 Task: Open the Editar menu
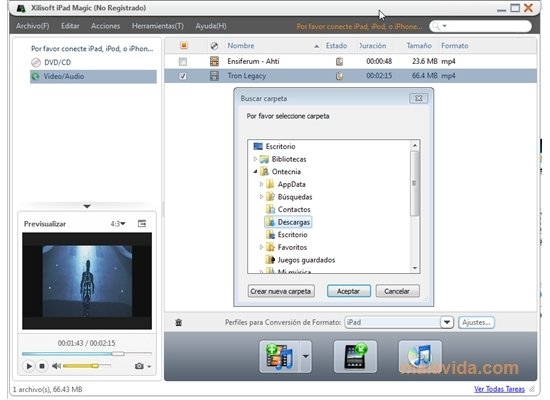coord(70,26)
